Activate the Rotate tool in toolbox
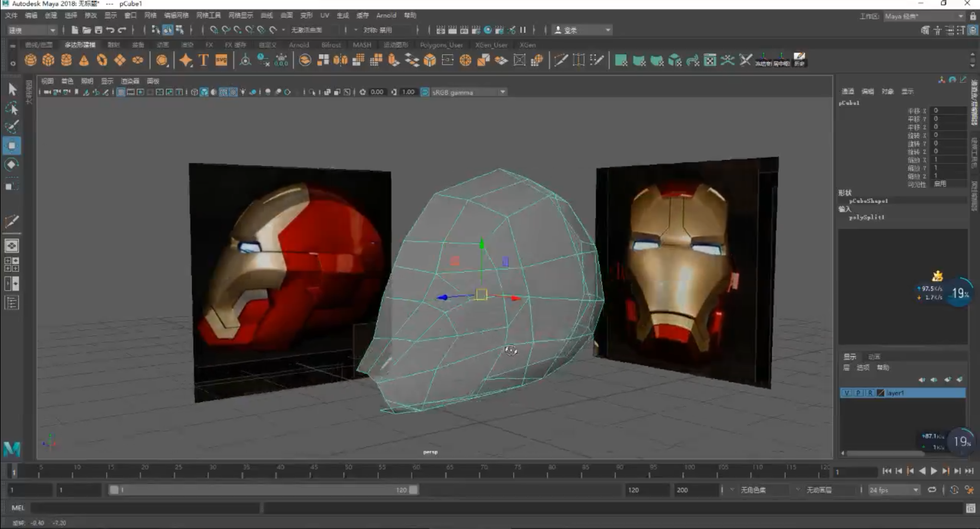 [12, 165]
